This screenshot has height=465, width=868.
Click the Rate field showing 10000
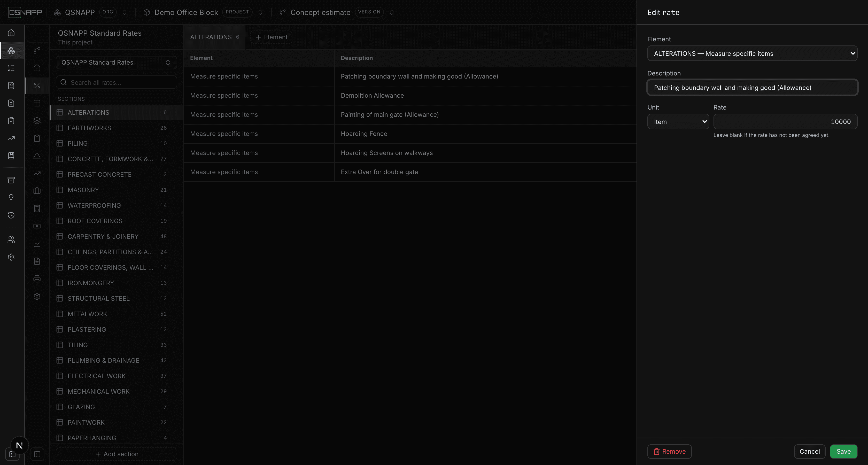785,122
